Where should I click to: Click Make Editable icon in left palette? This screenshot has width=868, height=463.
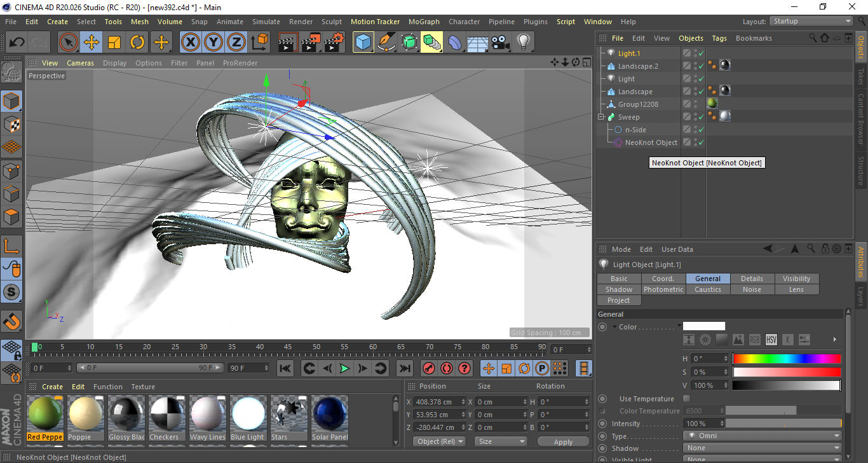point(11,73)
